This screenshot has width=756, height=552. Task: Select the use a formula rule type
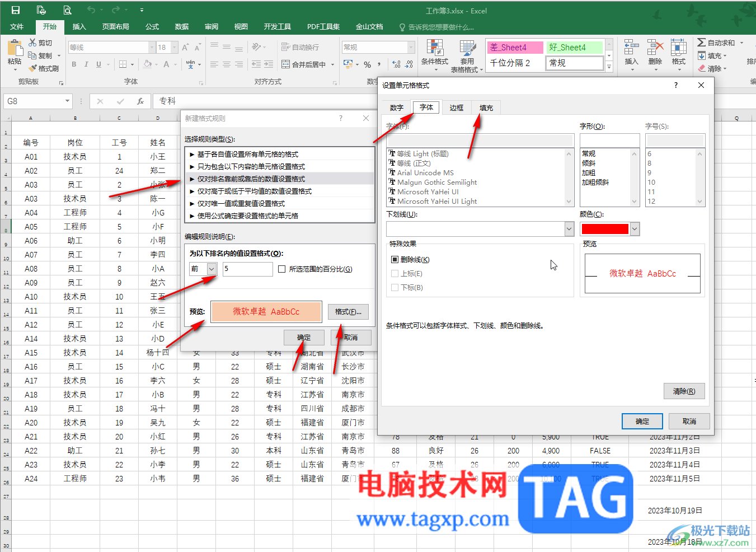click(279, 216)
